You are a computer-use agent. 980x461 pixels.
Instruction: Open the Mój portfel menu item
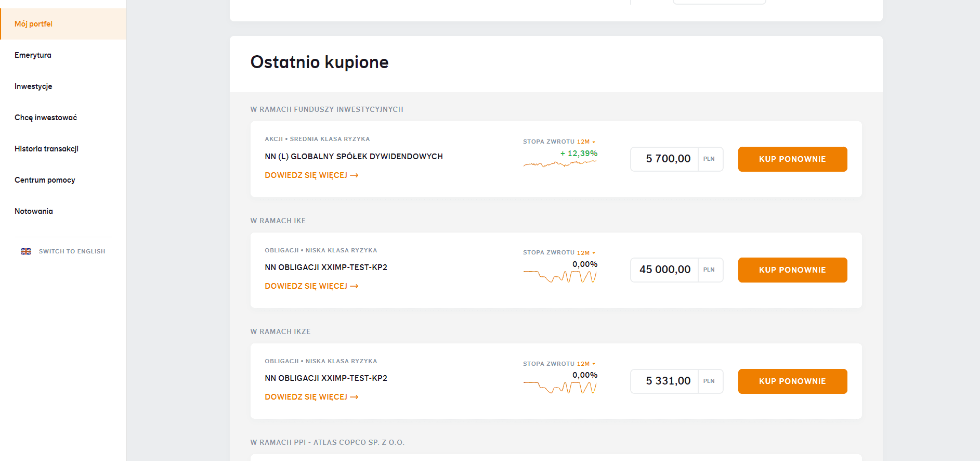pyautogui.click(x=33, y=24)
